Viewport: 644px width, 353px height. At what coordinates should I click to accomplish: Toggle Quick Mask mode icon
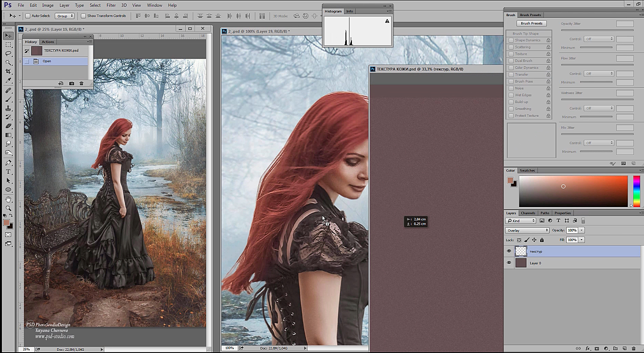[x=8, y=235]
